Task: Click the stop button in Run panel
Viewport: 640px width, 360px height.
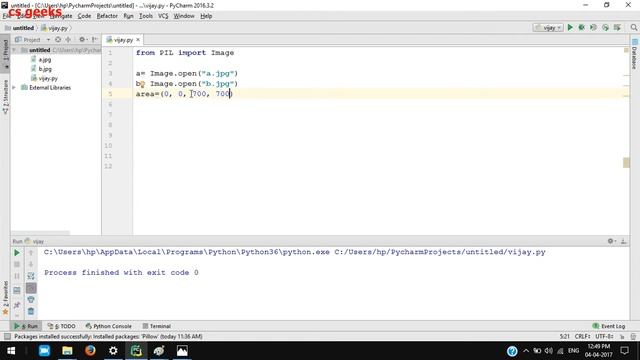Action: point(17,264)
